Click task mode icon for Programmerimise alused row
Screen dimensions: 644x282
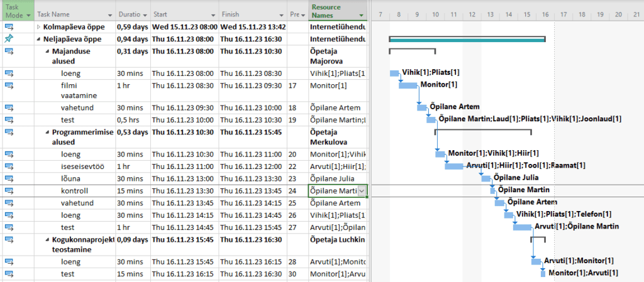(9, 133)
